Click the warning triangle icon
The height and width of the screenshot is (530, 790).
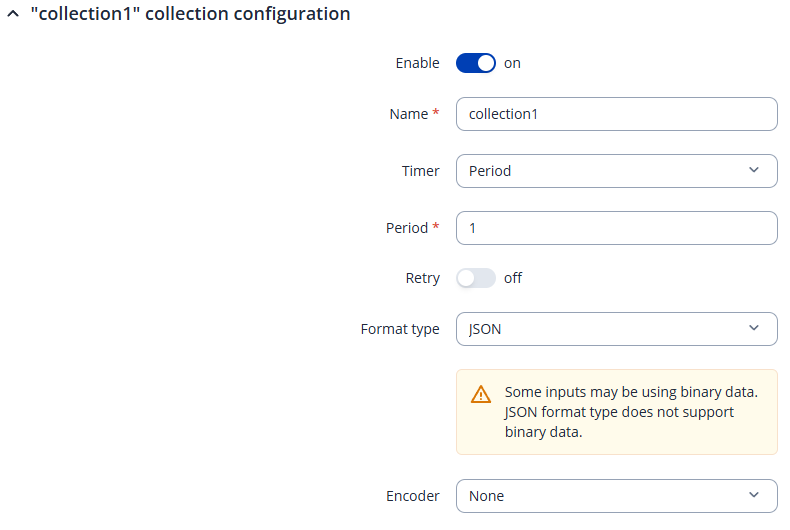(481, 394)
